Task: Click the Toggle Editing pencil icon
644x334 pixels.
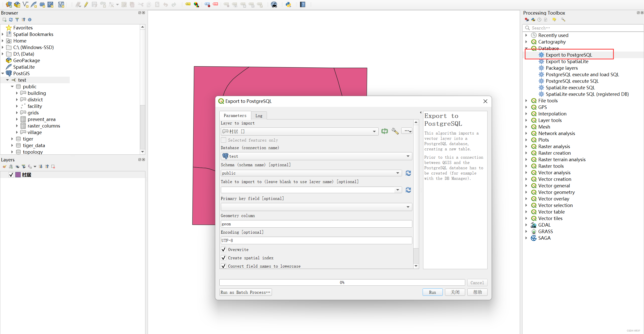Action: point(86,5)
